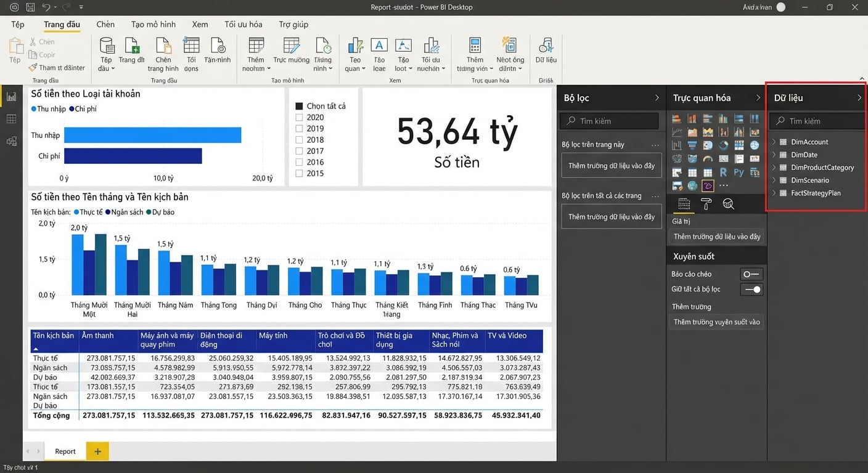Check the 2019 year checkbox
This screenshot has height=473, width=868.
299,128
